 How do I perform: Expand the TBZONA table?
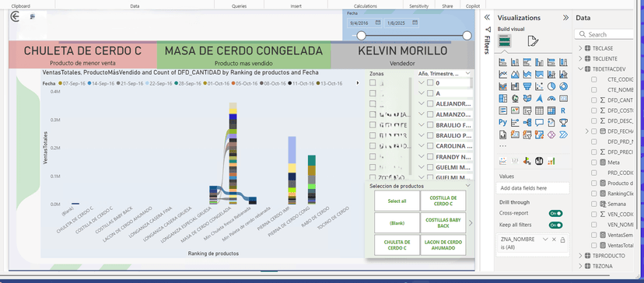click(x=580, y=266)
